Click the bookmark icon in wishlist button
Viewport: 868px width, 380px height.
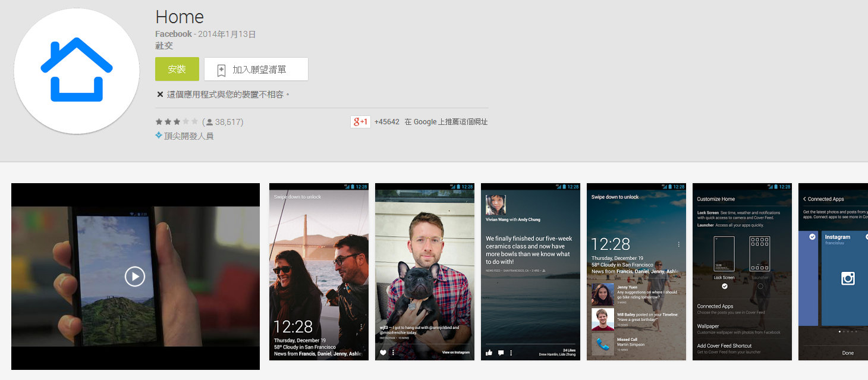(x=221, y=70)
